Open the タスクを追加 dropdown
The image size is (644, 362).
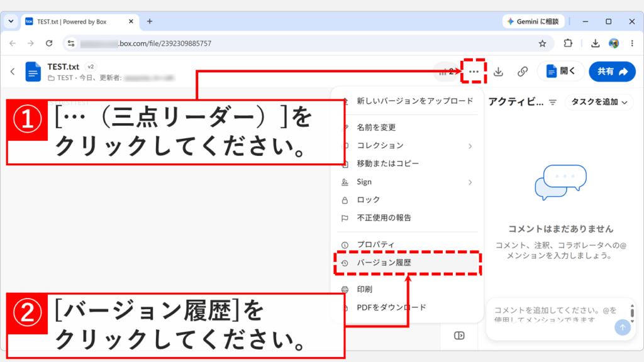[599, 102]
